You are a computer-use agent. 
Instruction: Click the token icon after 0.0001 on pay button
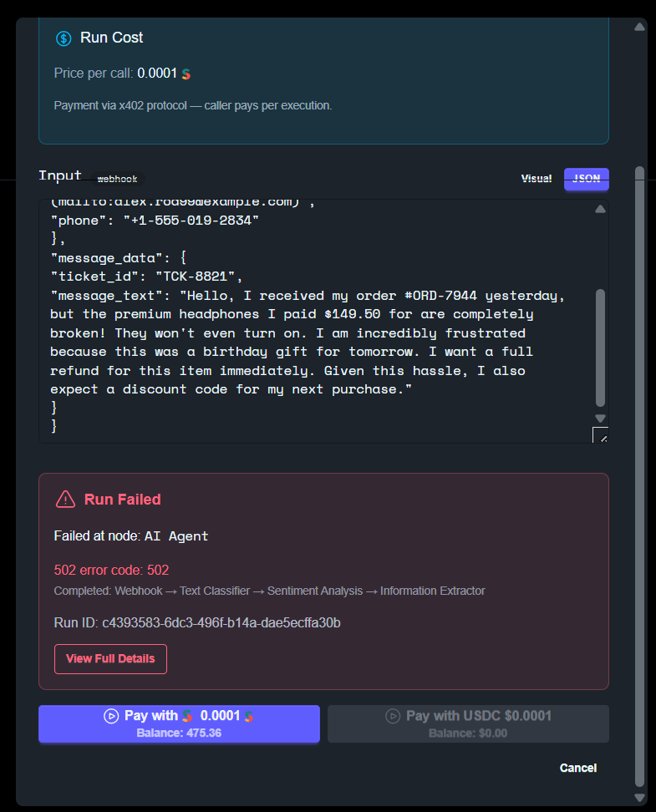pyautogui.click(x=249, y=716)
